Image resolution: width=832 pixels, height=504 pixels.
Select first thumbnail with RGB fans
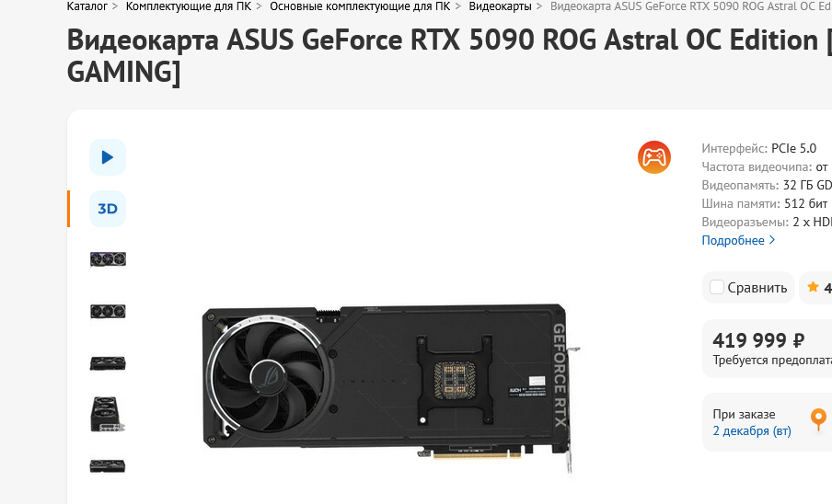108,259
